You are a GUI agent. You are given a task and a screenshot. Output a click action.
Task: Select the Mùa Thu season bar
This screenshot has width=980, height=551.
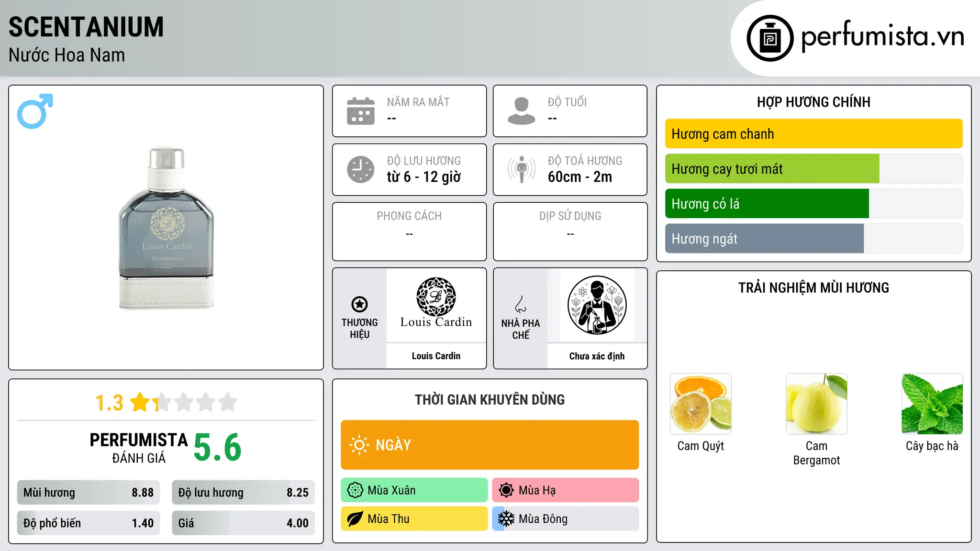coord(414,519)
